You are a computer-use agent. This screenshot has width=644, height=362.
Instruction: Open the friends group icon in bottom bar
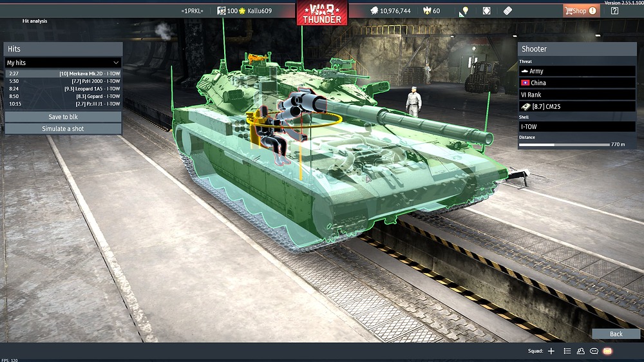pos(580,351)
